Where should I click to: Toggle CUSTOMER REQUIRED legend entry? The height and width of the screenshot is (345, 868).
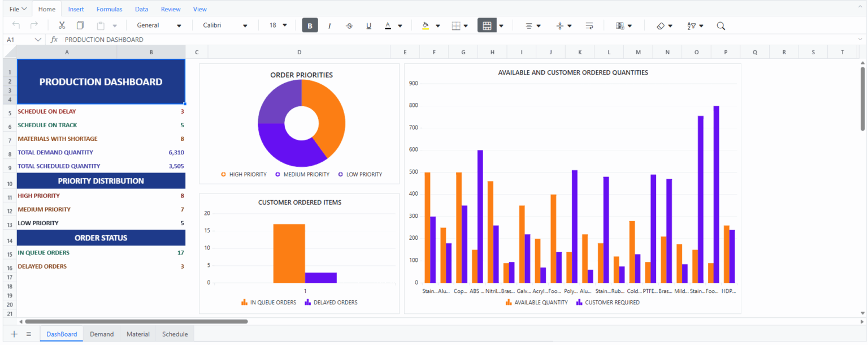tap(608, 303)
